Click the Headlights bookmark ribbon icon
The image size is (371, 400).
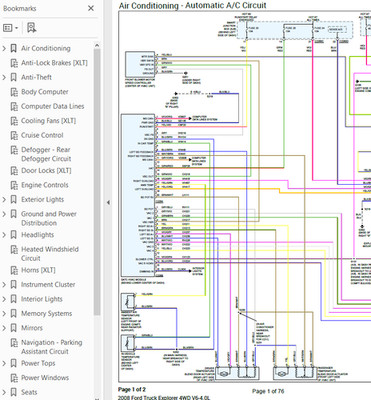14,235
